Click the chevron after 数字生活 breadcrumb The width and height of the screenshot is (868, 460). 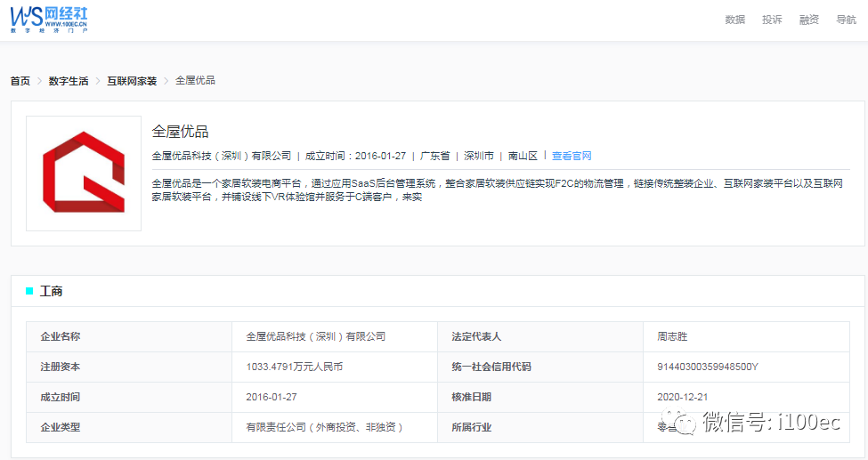click(x=97, y=81)
